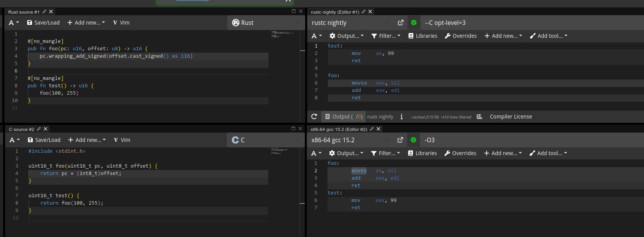Open Output options menu for rustc nightly
644x237 pixels.
(x=347, y=36)
